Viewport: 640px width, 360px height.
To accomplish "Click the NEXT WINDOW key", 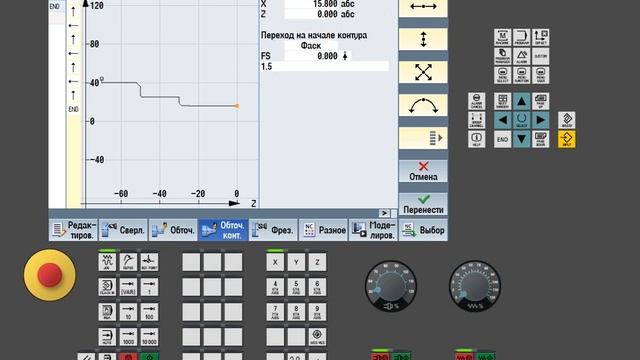I will point(502,101).
